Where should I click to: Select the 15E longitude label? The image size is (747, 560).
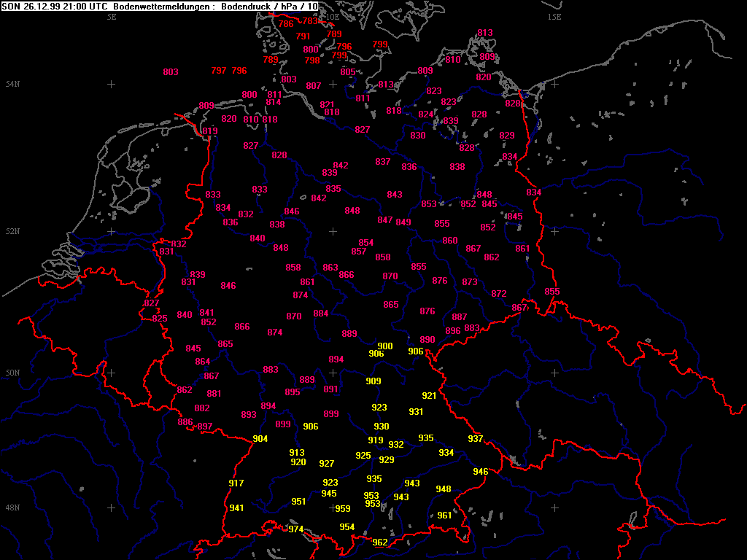554,17
